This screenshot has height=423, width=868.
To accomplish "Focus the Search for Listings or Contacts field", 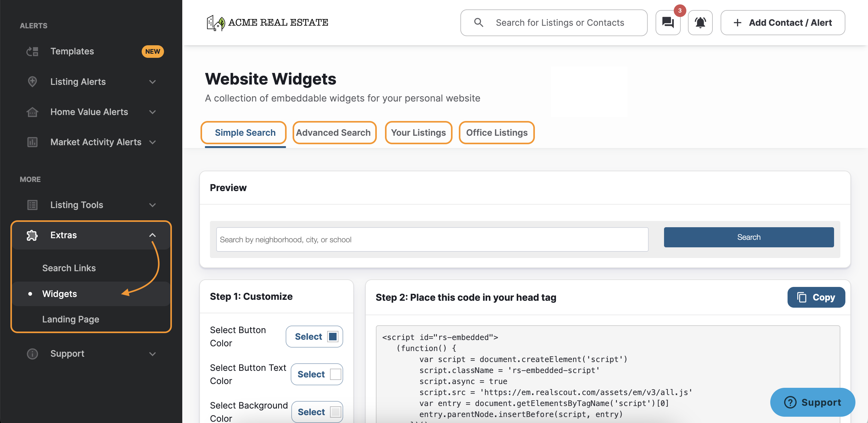I will [554, 23].
